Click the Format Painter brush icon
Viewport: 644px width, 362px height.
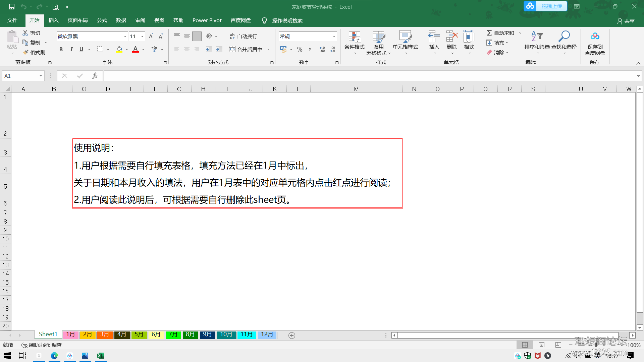pyautogui.click(x=26, y=52)
